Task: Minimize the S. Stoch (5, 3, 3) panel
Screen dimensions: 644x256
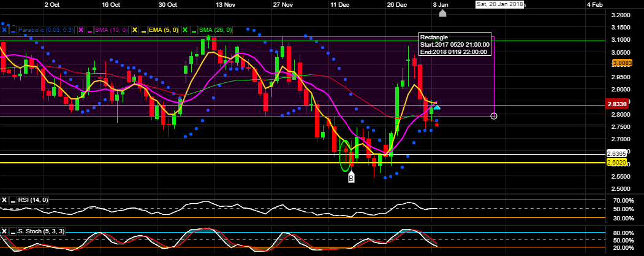Action: click(13, 231)
